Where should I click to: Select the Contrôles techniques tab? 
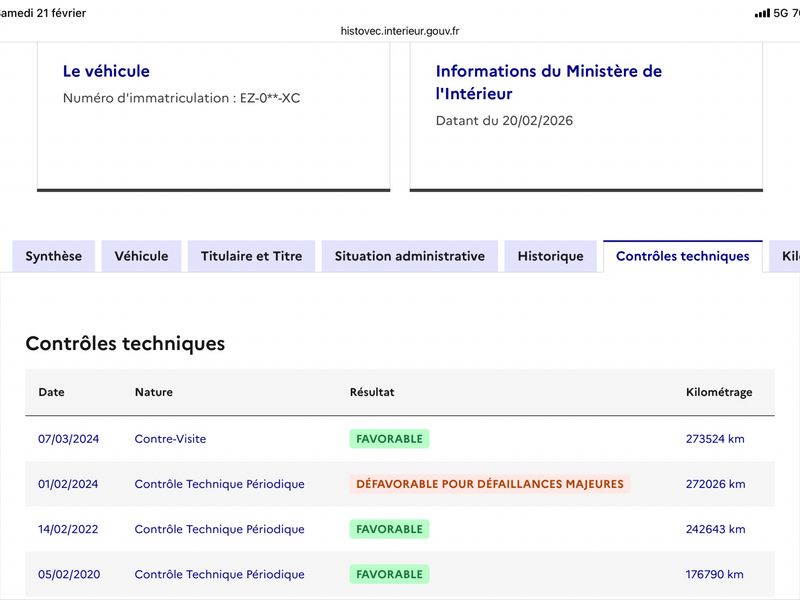[683, 256]
